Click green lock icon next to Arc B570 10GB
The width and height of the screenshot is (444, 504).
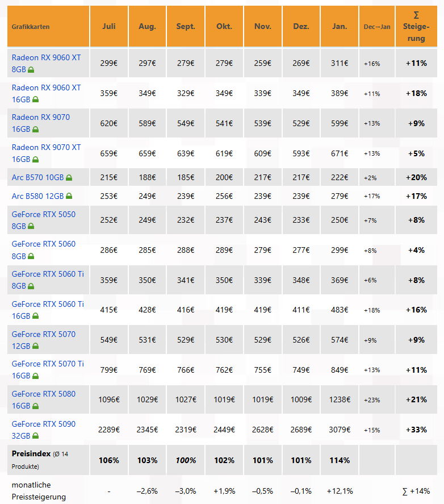[69, 178]
